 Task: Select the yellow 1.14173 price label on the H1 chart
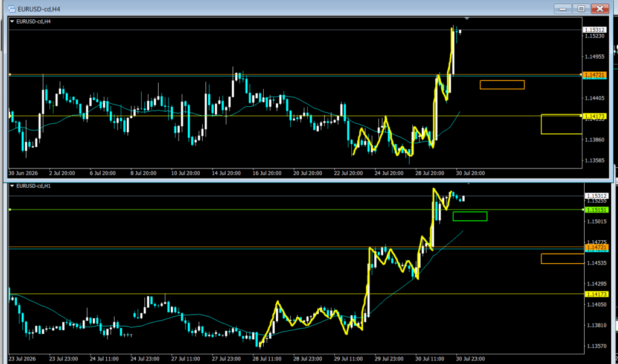(x=597, y=294)
